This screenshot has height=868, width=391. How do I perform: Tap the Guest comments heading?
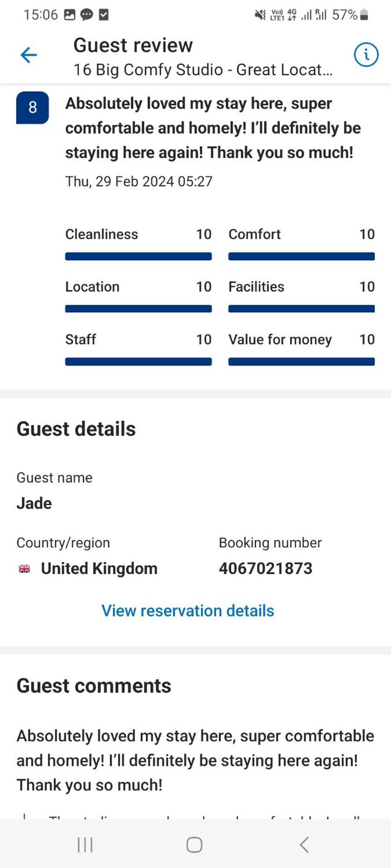(x=94, y=686)
